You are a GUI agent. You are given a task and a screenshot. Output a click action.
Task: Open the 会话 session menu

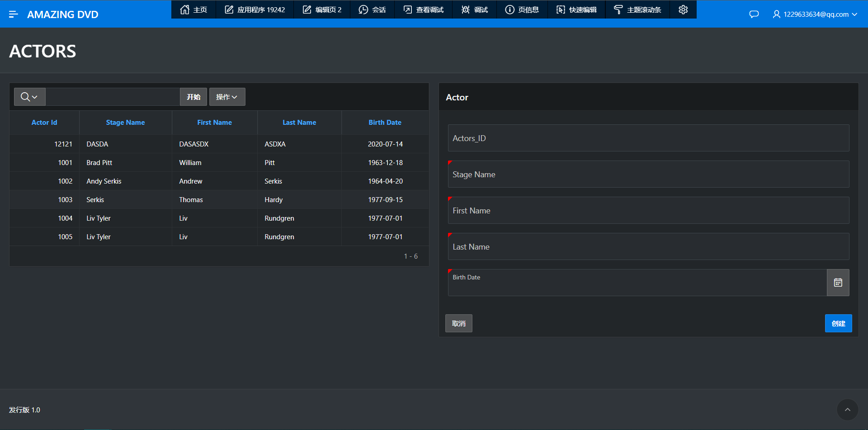(372, 9)
